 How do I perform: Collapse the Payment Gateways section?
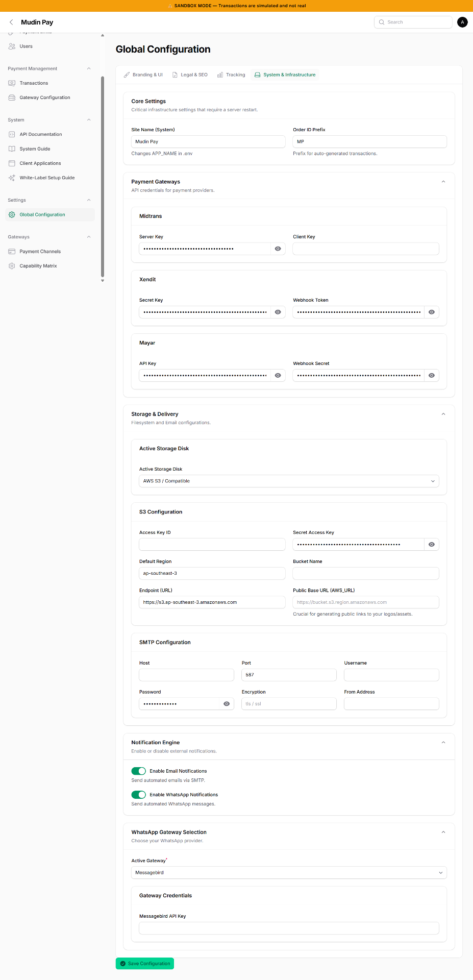(443, 182)
